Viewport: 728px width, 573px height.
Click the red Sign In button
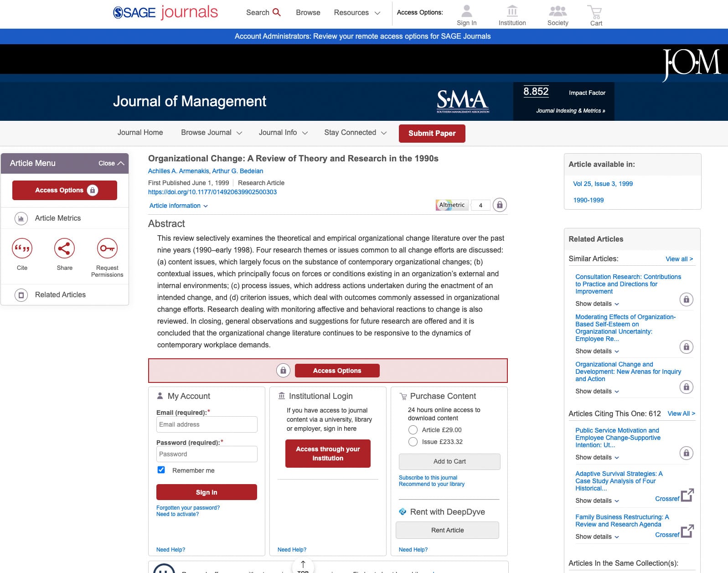[207, 492]
